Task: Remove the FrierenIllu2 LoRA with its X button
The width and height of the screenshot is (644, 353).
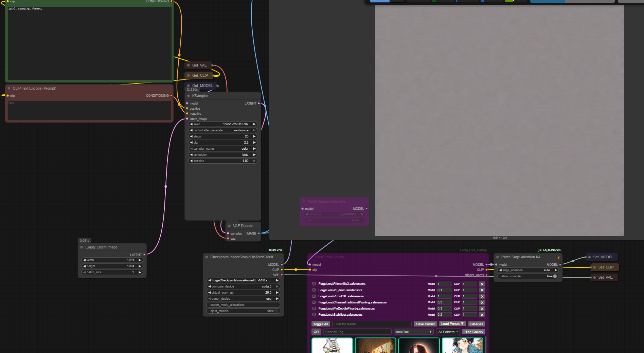Action: pos(482,284)
